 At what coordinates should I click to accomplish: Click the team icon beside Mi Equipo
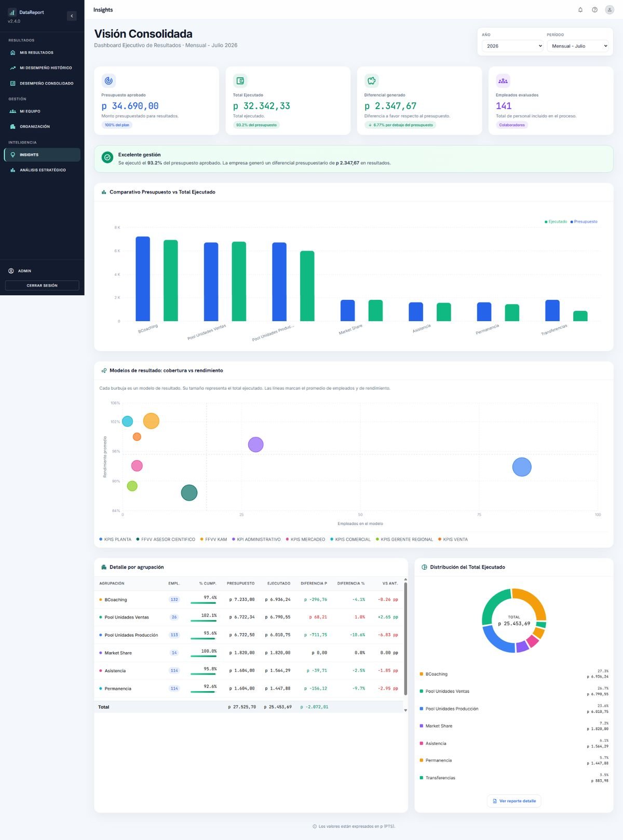(13, 111)
